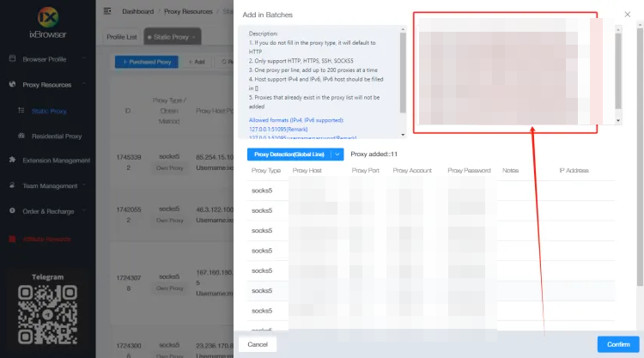Go to Proxy Resources breadcrumb
The width and height of the screenshot is (644, 358).
(188, 11)
